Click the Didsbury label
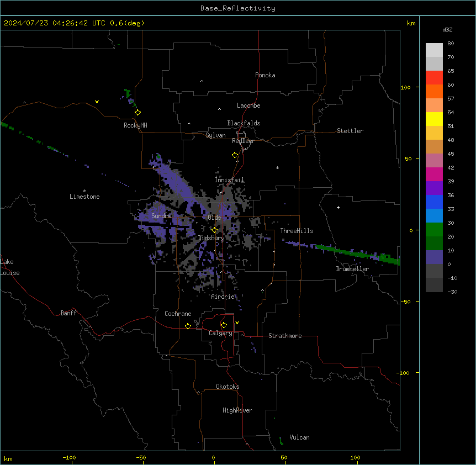The height and width of the screenshot is (465, 476). (x=211, y=238)
